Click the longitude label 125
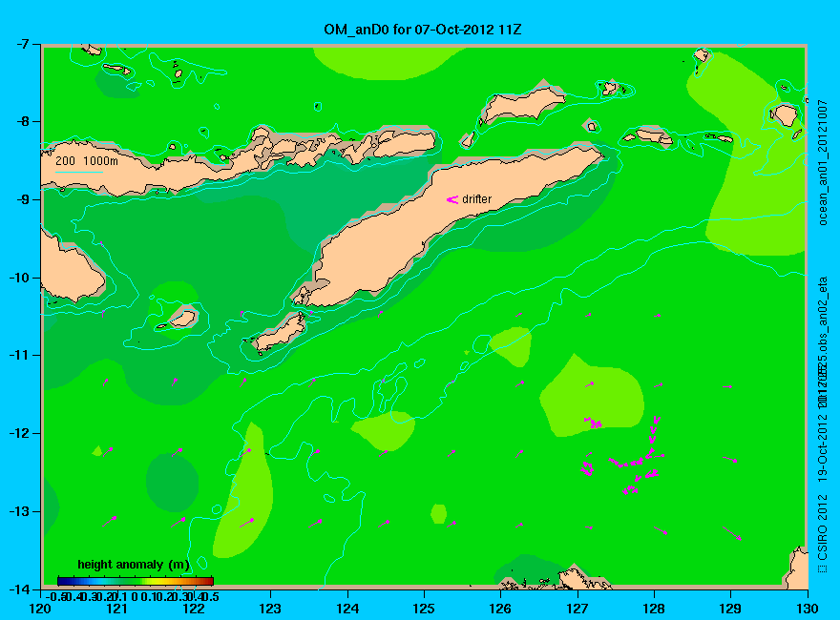840x620 pixels. point(424,609)
